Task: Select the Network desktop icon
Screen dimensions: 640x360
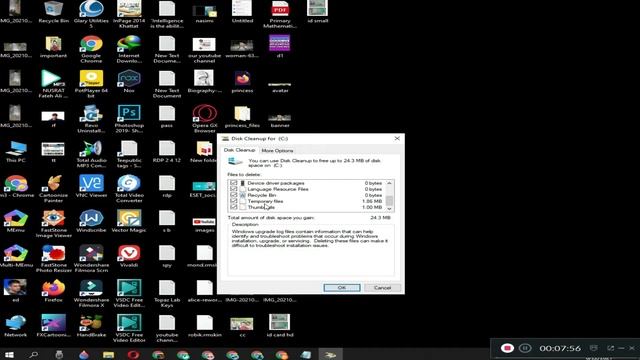Action: coord(16,326)
